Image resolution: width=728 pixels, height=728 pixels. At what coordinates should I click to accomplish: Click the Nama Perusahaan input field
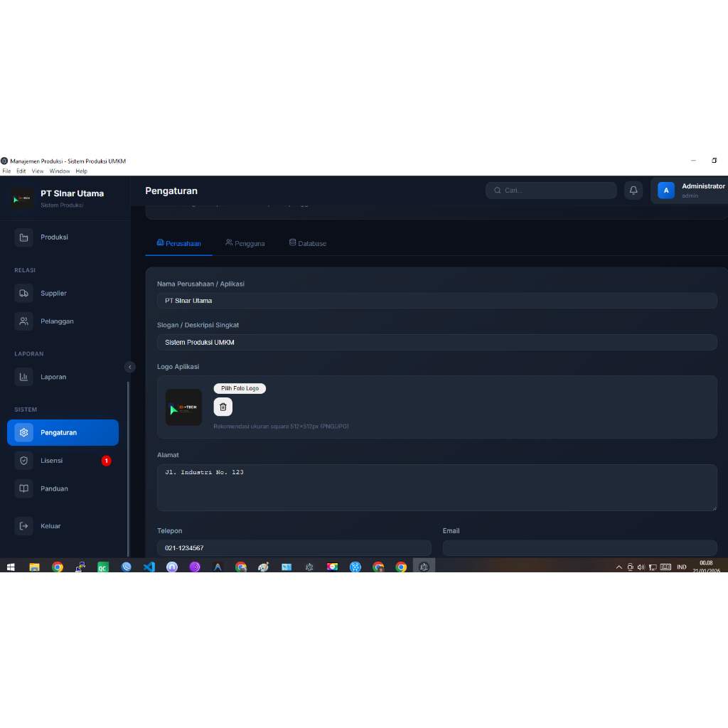(437, 301)
